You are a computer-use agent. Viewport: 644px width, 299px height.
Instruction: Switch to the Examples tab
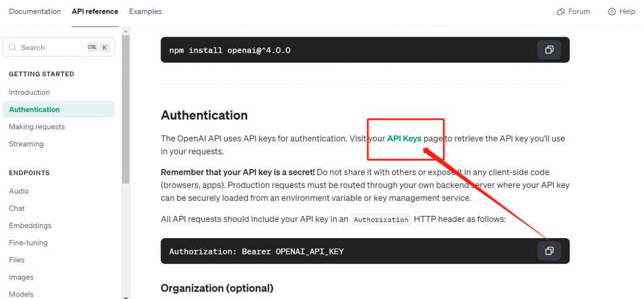point(145,11)
